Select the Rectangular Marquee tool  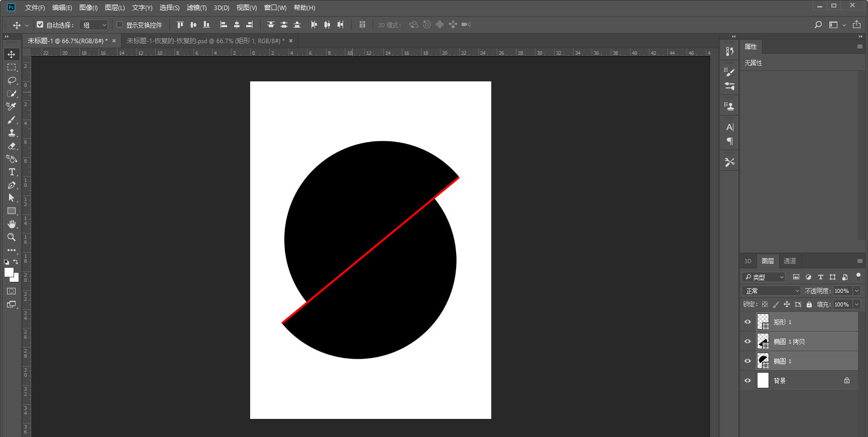click(x=12, y=67)
